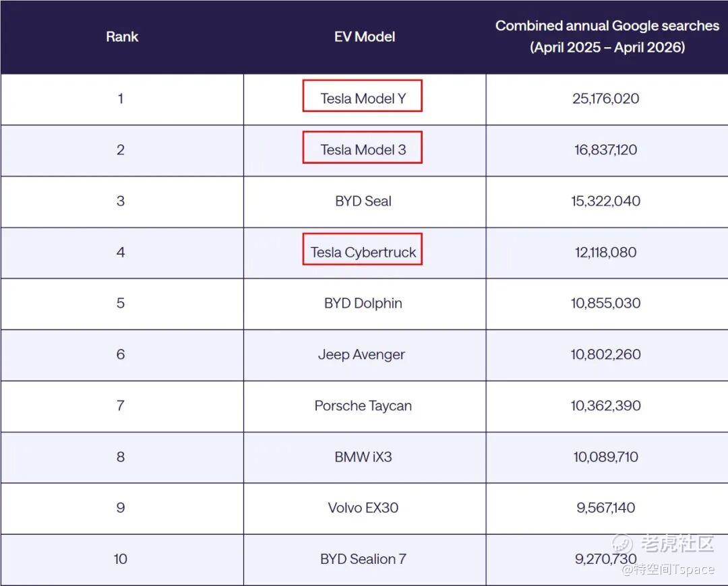This screenshot has height=586, width=728.
Task: Select the highlighted Tesla Cybertruck cell
Action: point(362,249)
